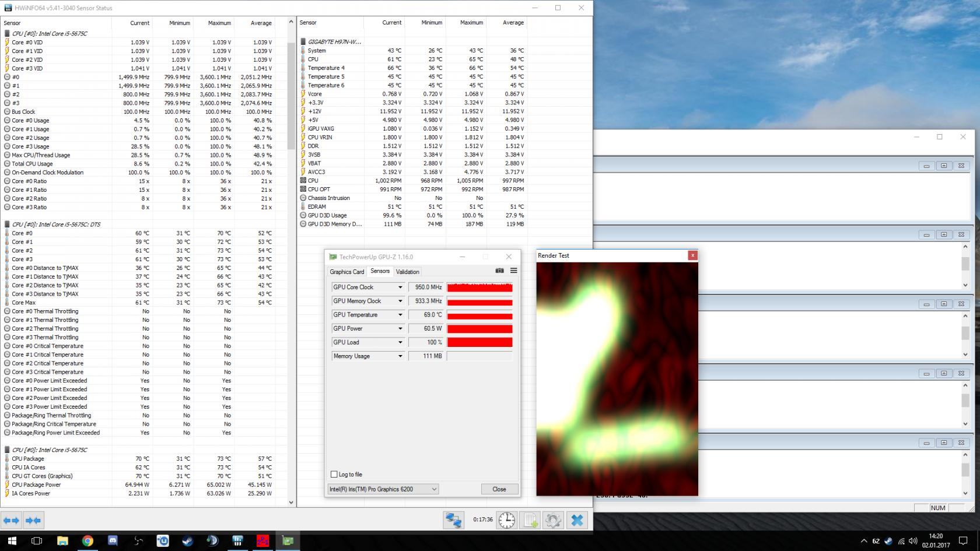
Task: Select the Bus Clock sensor row
Action: pyautogui.click(x=145, y=111)
